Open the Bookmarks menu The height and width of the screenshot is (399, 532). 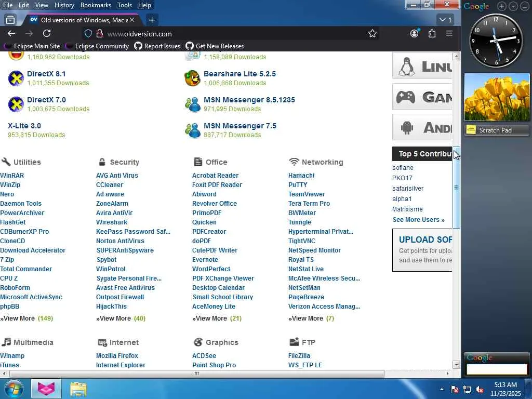pyautogui.click(x=96, y=5)
